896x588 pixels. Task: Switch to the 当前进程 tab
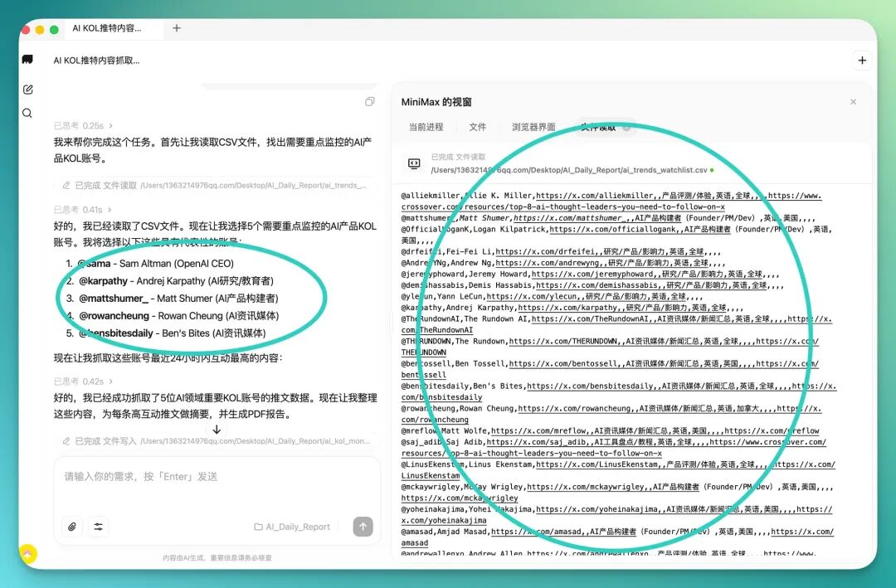click(426, 127)
